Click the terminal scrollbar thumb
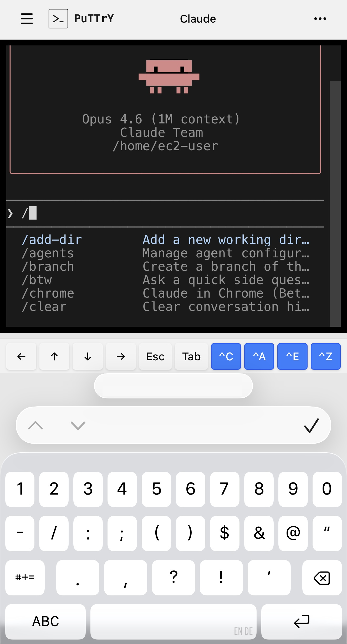Image resolution: width=347 pixels, height=644 pixels. point(335,204)
